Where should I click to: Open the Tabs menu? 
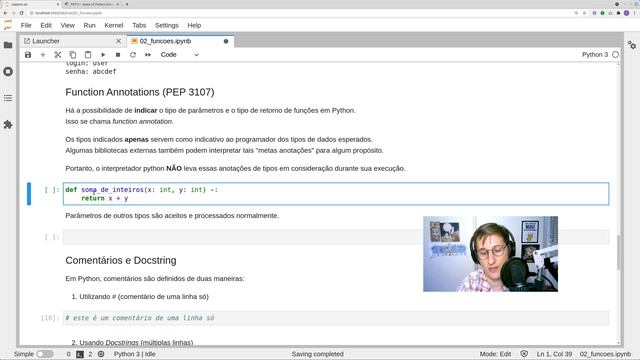point(139,25)
